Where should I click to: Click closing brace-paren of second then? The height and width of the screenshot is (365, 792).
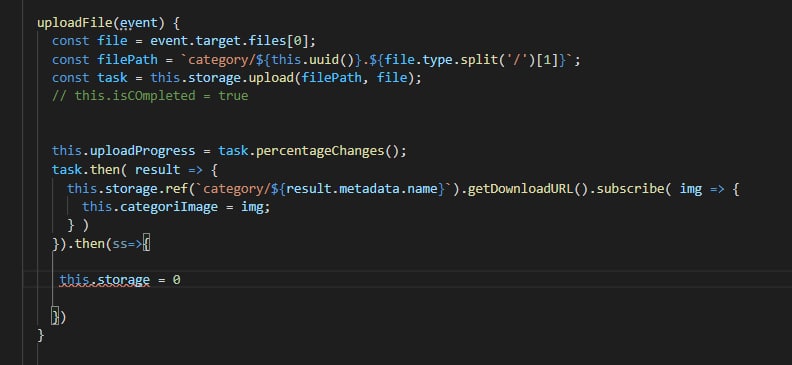click(59, 317)
